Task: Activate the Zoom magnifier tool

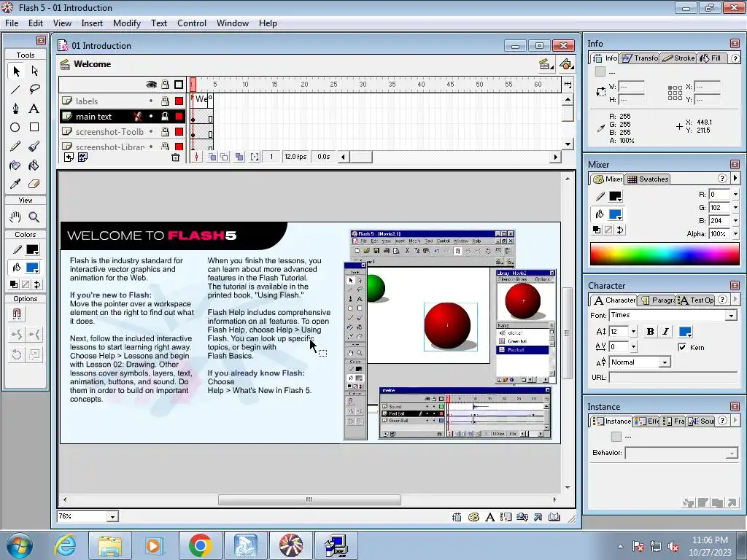Action: 34,217
